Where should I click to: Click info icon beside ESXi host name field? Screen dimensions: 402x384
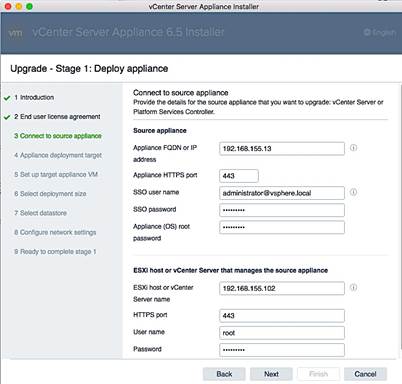(353, 287)
